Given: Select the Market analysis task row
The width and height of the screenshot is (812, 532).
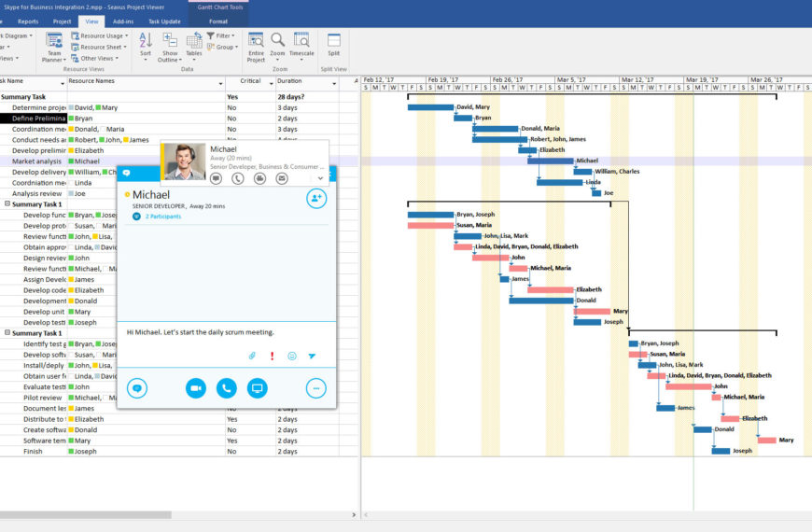Looking at the screenshot, I should 179,161.
